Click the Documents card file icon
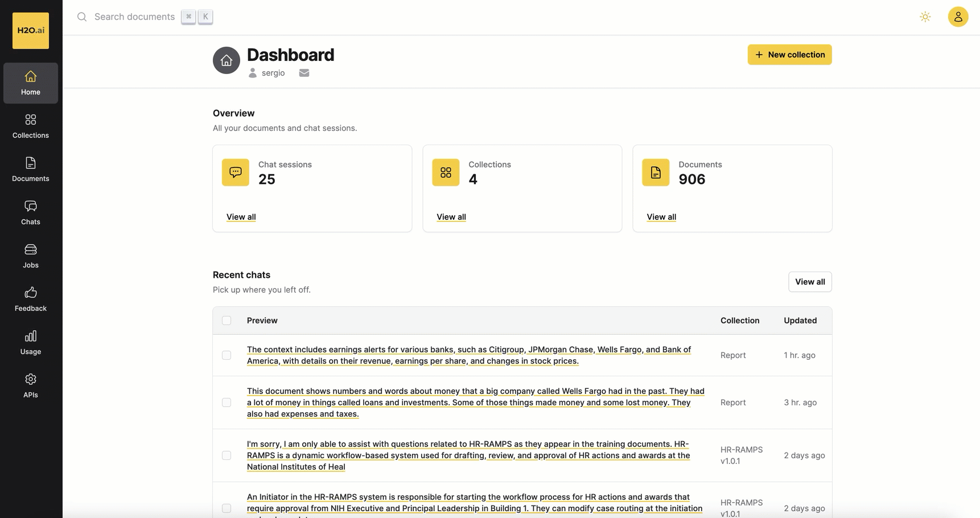The width and height of the screenshot is (980, 518). point(656,172)
